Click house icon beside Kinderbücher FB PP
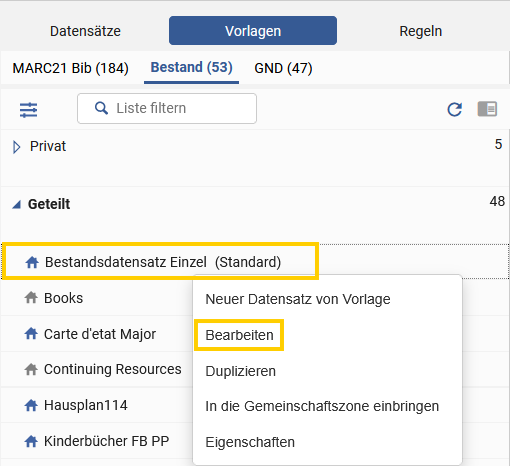The width and height of the screenshot is (510, 466). [x=31, y=441]
